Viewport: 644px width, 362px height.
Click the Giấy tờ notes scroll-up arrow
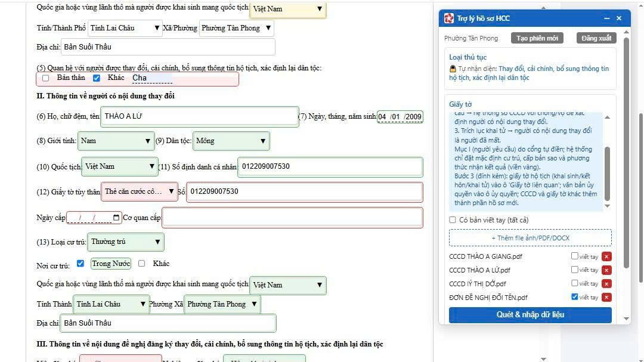tap(608, 117)
